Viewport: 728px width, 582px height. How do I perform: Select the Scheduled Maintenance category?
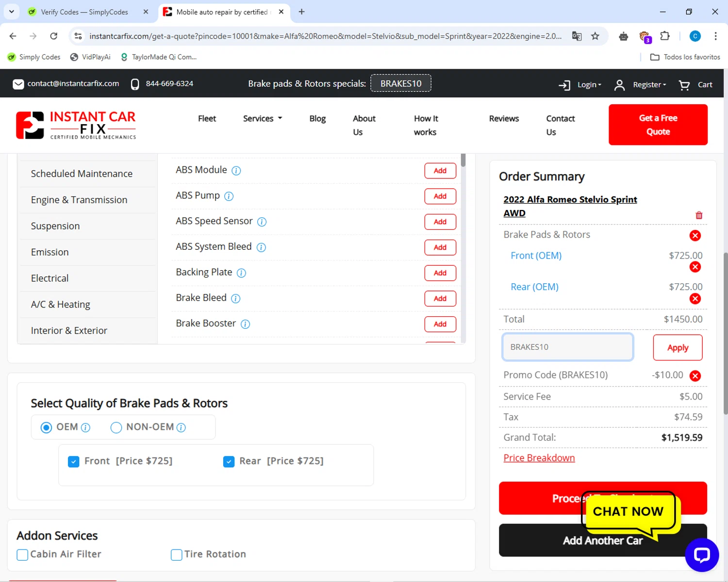[x=87, y=174]
